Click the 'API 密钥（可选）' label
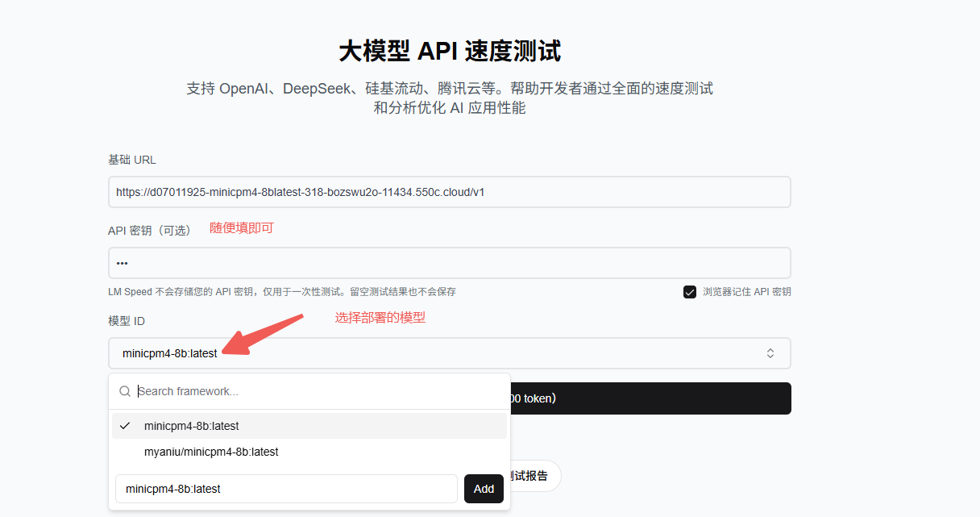The width and height of the screenshot is (980, 517). point(150,230)
